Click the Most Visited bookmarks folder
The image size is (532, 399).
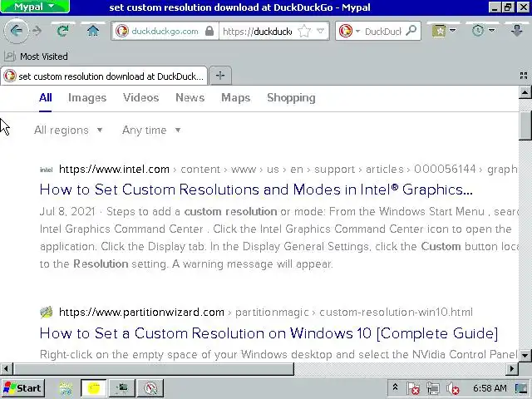[36, 57]
